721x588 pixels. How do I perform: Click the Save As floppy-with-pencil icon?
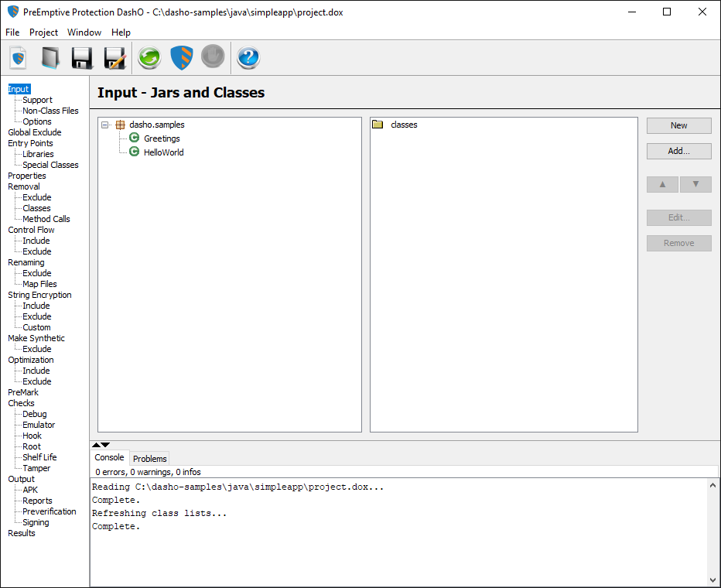tap(114, 58)
